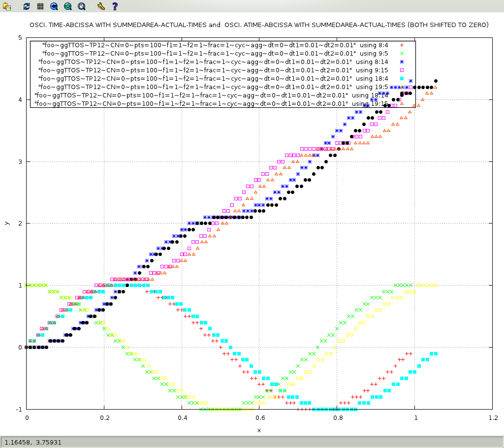504x448 pixels.
Task: Open help with the question mark icon
Action: pos(114,6)
